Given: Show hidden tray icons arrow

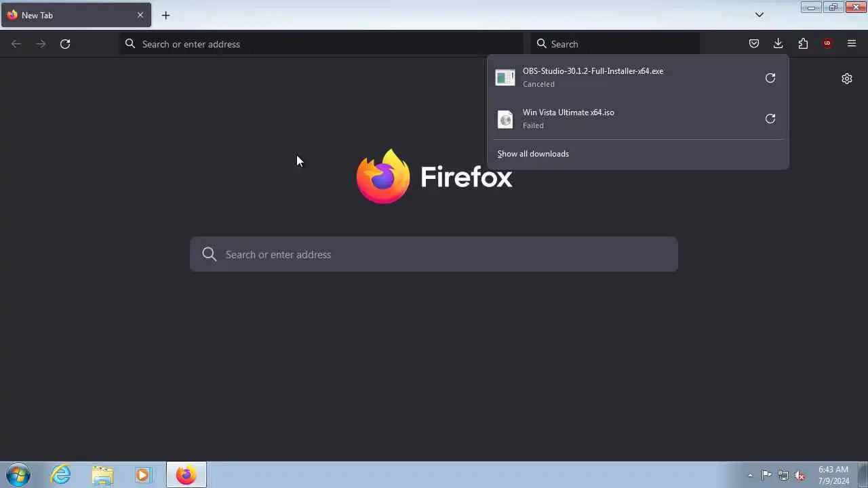Looking at the screenshot, I should pyautogui.click(x=750, y=475).
